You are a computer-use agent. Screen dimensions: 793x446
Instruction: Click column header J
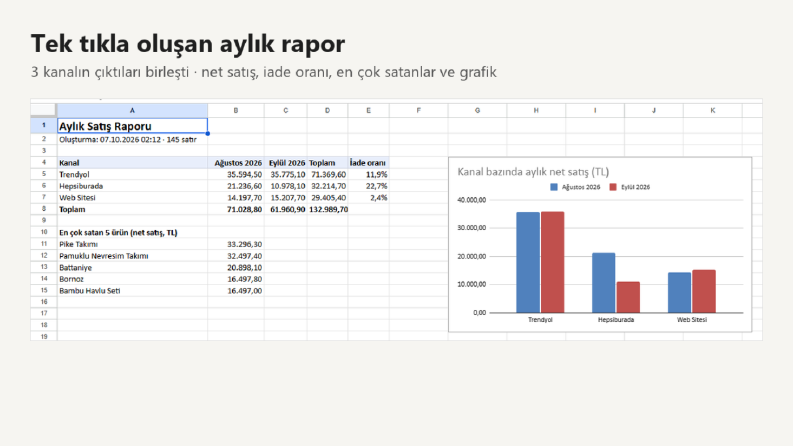coord(653,110)
